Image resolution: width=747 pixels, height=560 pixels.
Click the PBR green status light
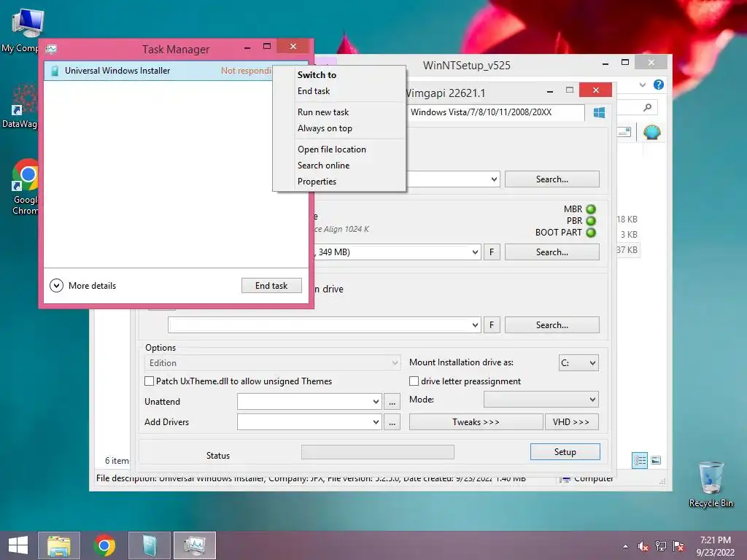click(x=591, y=221)
